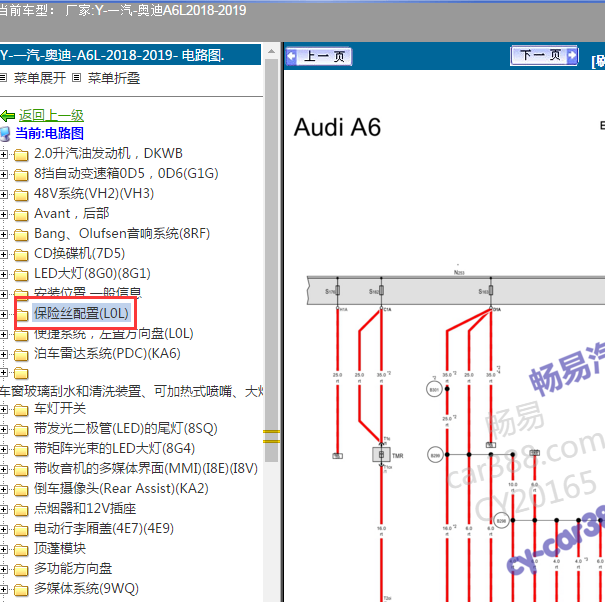This screenshot has width=605, height=602.
Task: Expand all menus with 菜单展开
Action: tap(39, 78)
